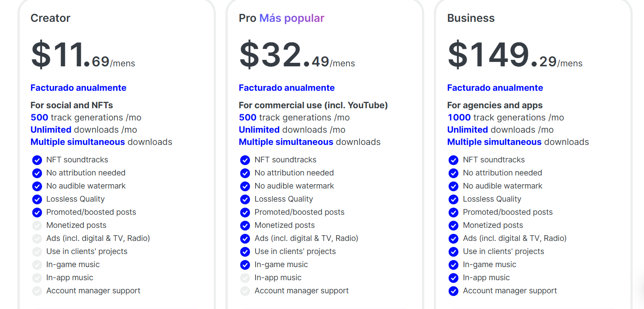This screenshot has width=644, height=309.
Task: Click greyed check beside Creator Monetized posts
Action: [x=37, y=226]
